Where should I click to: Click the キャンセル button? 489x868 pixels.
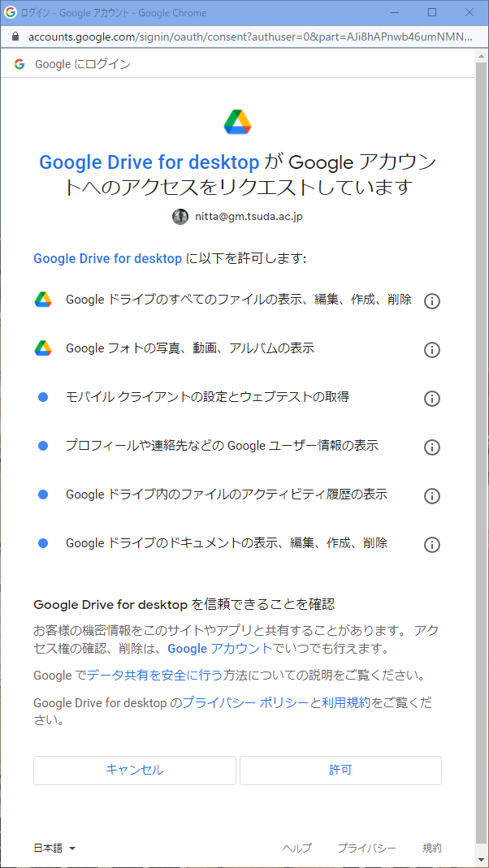point(134,770)
